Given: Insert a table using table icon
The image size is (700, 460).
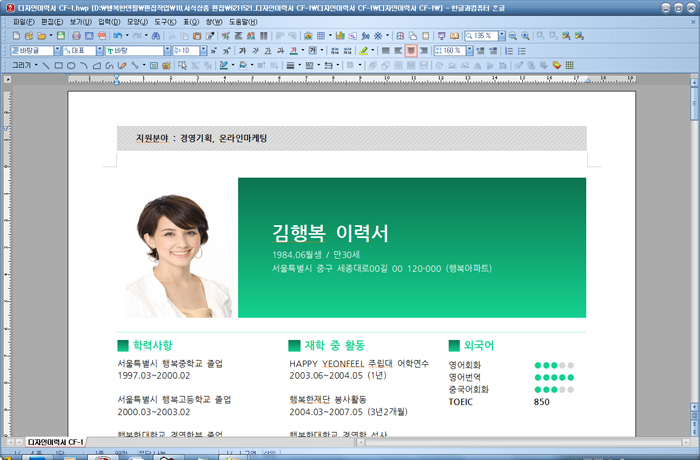Looking at the screenshot, I should [x=321, y=36].
